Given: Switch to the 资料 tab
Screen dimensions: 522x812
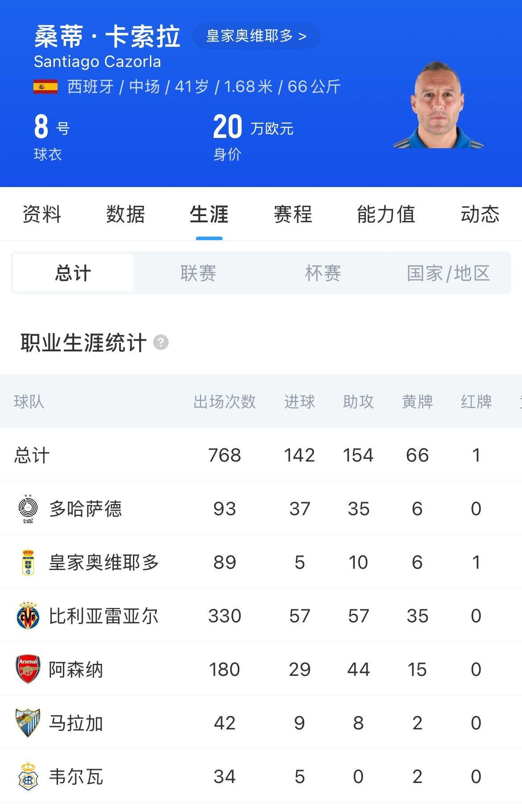Looking at the screenshot, I should click(42, 214).
